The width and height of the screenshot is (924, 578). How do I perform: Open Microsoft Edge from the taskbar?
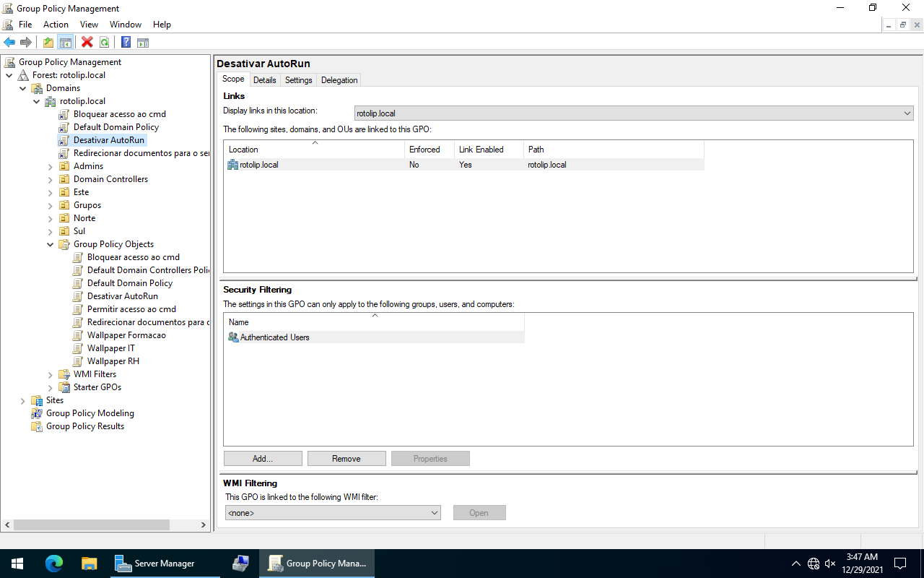click(54, 564)
